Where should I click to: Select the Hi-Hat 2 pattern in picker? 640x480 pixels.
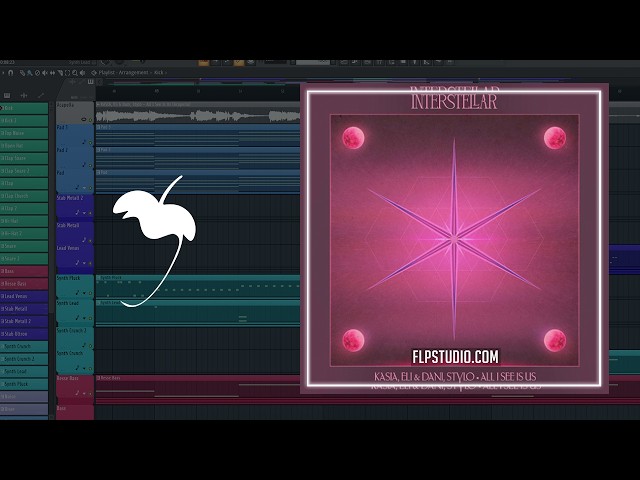click(x=24, y=233)
